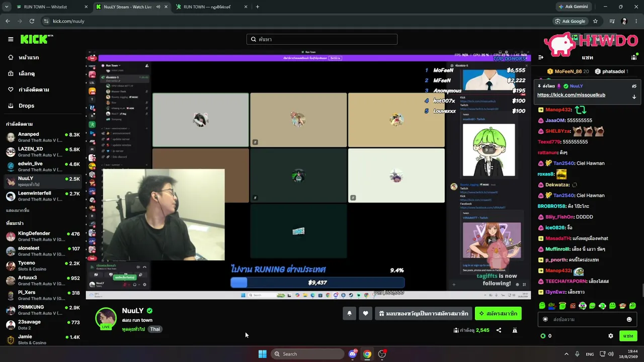Open LAZEN_XD channel in sidebar

point(43,152)
